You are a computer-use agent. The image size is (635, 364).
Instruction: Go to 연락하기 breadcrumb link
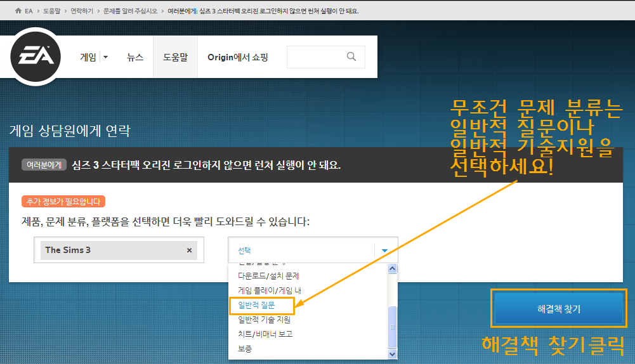coord(82,11)
